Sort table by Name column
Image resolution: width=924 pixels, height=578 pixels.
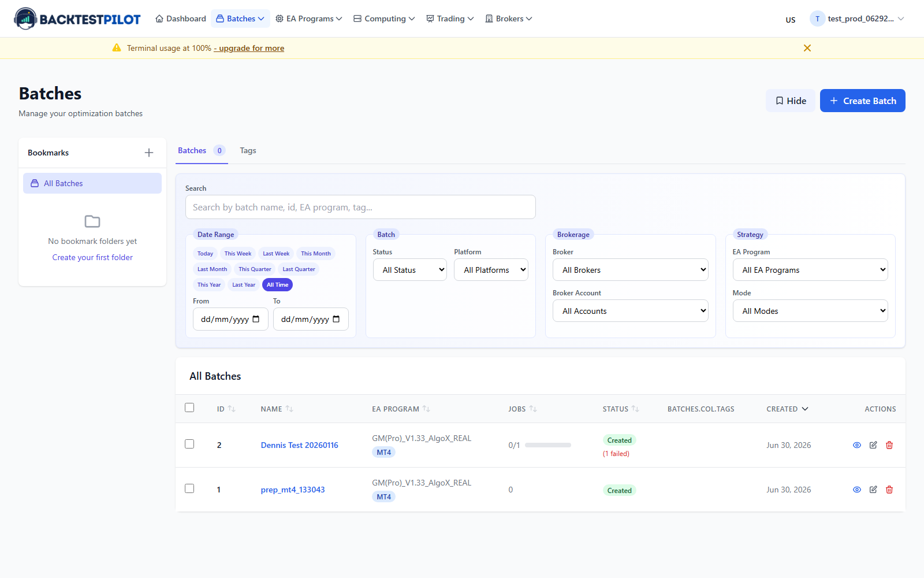coord(277,409)
